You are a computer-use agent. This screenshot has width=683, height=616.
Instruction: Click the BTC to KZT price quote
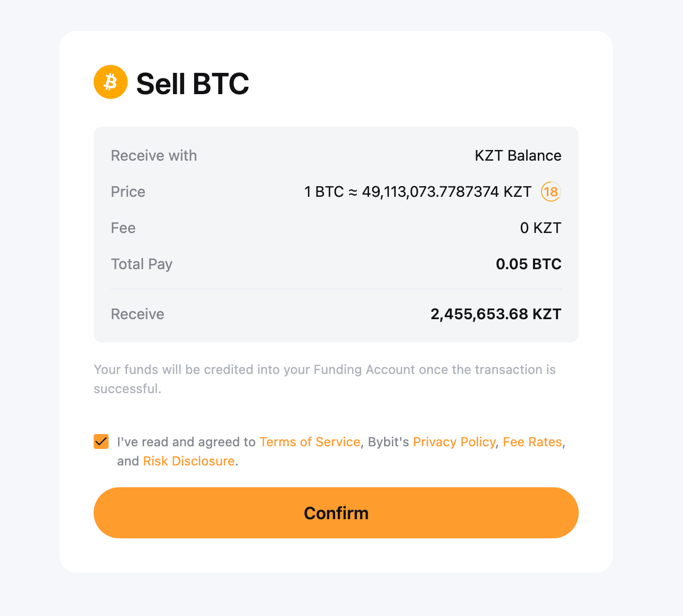(418, 192)
